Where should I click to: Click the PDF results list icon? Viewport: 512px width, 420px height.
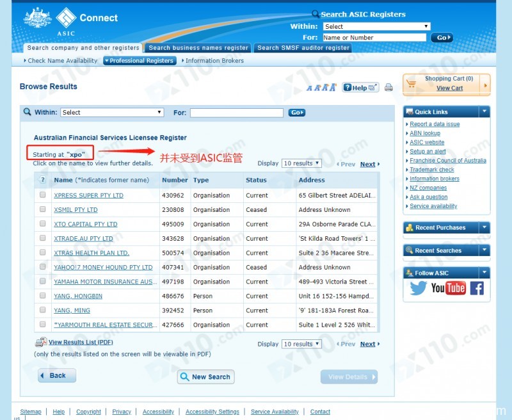tap(41, 342)
